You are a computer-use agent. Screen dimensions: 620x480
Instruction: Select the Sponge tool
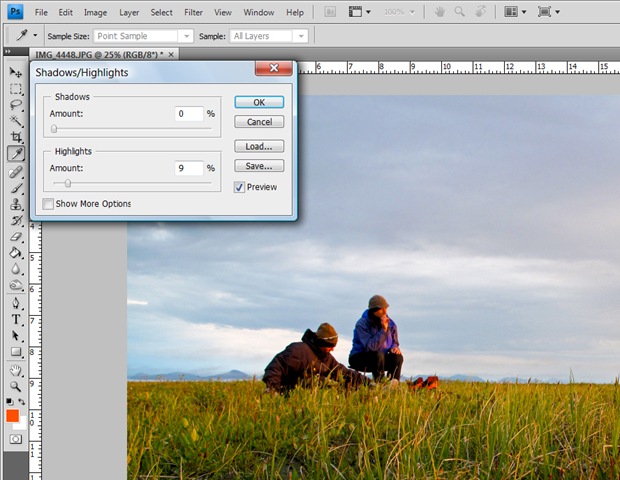tap(16, 285)
